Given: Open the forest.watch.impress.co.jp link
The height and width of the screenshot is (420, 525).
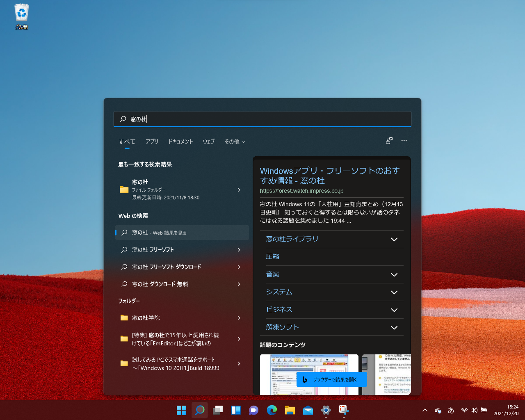Looking at the screenshot, I should coord(301,191).
